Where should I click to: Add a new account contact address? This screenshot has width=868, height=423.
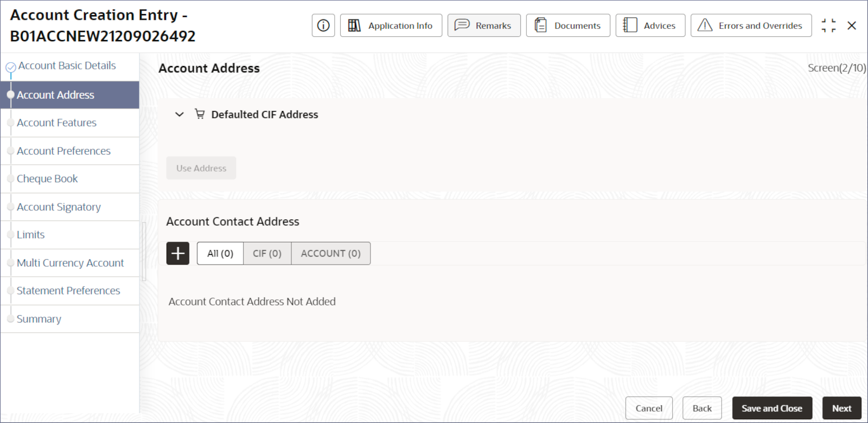pyautogui.click(x=178, y=253)
